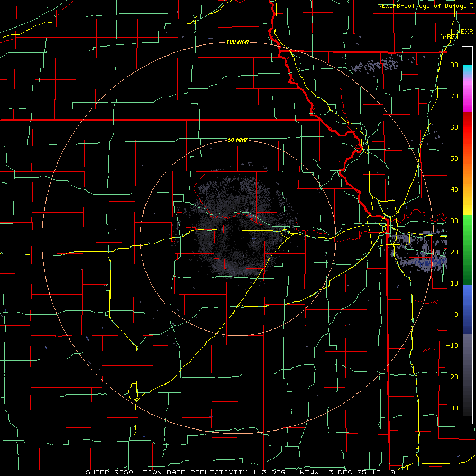Select the 10 value on color scale
This screenshot has height=476, width=476.
pyautogui.click(x=454, y=283)
